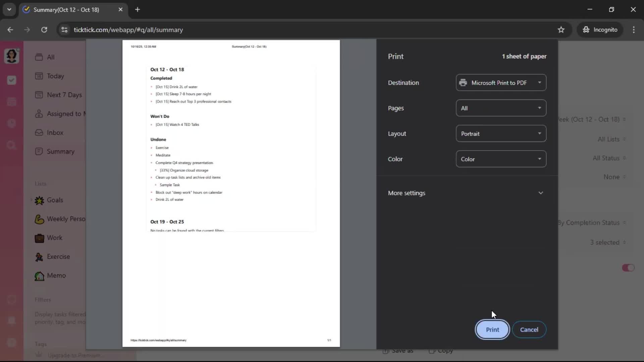Click the Print button
This screenshot has height=362, width=644.
point(492,329)
